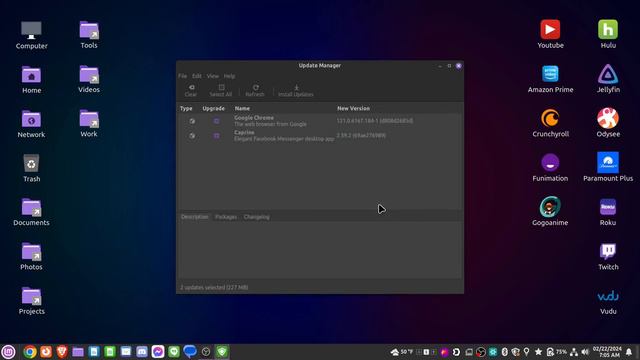This screenshot has width=640, height=360.
Task: Click Select All in the toolbar
Action: (221, 91)
